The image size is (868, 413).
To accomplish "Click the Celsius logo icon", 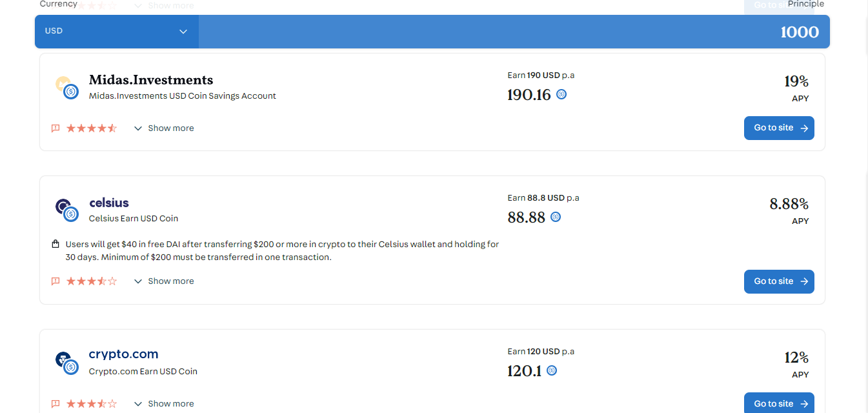I will click(x=66, y=210).
